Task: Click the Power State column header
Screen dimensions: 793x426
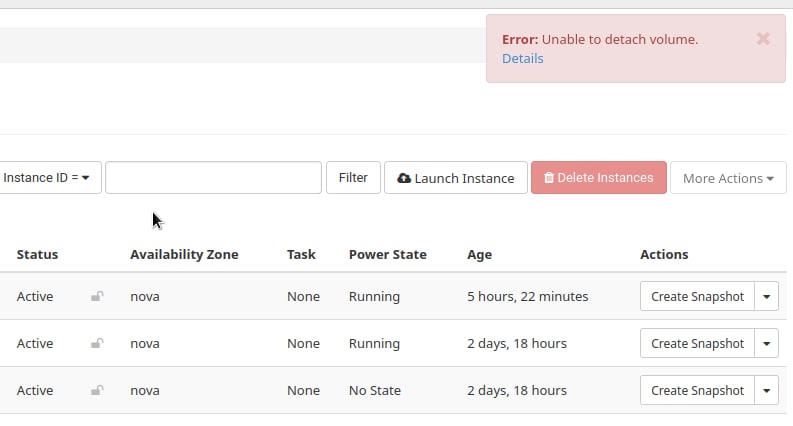Action: click(x=387, y=254)
